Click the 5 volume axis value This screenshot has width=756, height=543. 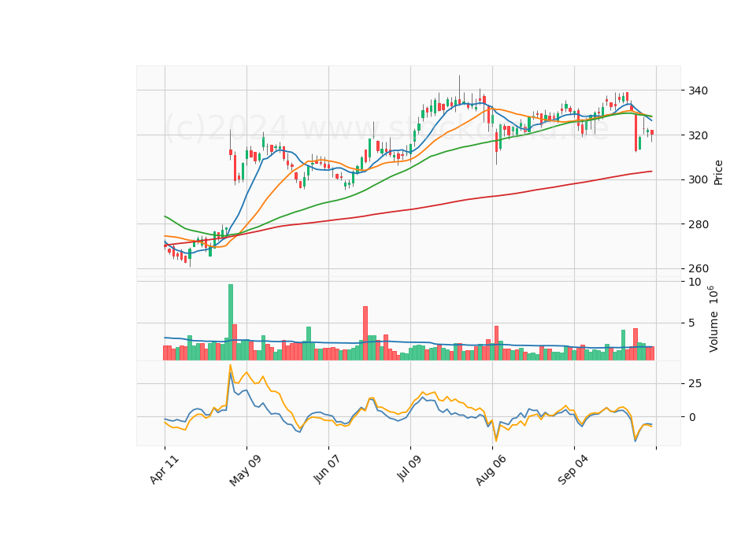point(692,323)
